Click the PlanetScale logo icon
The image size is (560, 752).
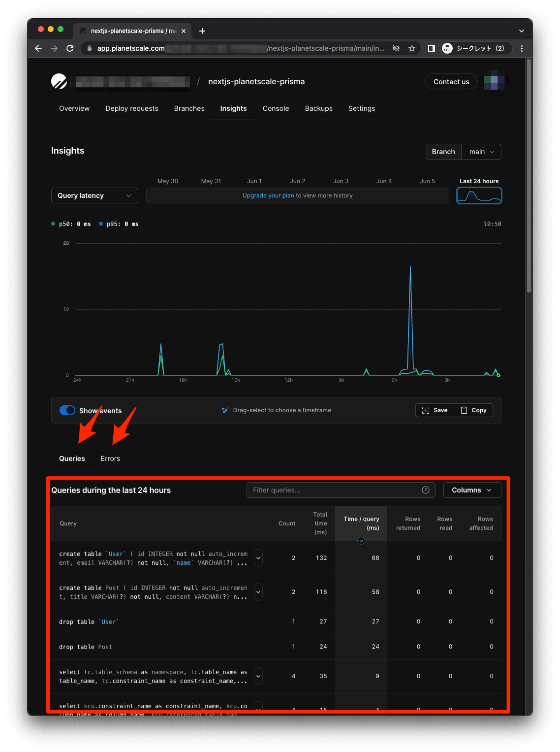(x=59, y=81)
